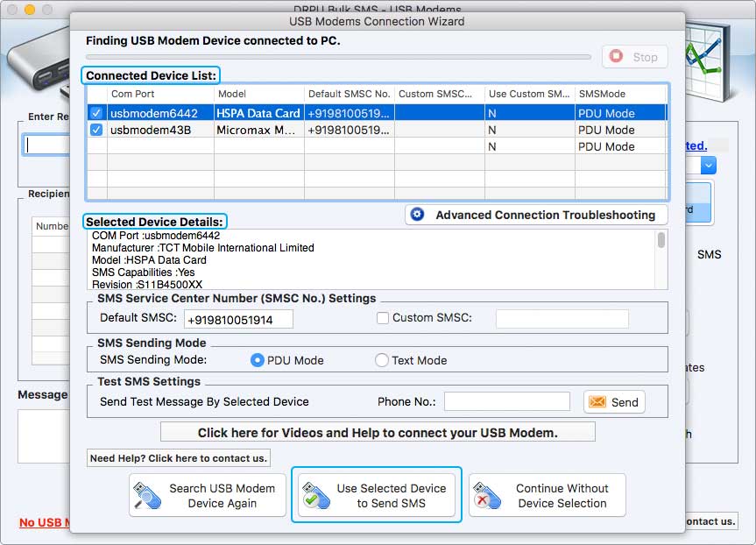
Task: Click the Message text area in main window
Action: tap(44, 436)
